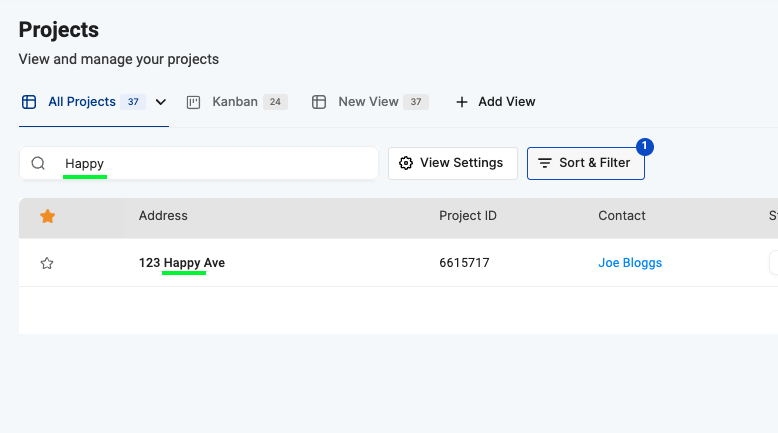Click the orange star column header
The width and height of the screenshot is (778, 433).
46,215
